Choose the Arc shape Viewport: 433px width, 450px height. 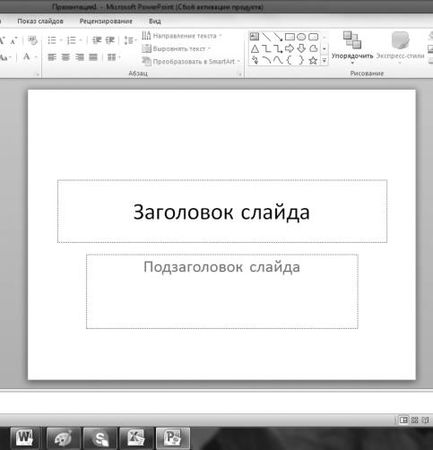(x=266, y=60)
